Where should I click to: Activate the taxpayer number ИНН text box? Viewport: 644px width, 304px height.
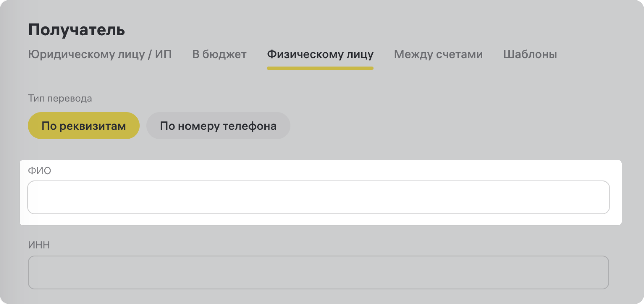(x=318, y=272)
